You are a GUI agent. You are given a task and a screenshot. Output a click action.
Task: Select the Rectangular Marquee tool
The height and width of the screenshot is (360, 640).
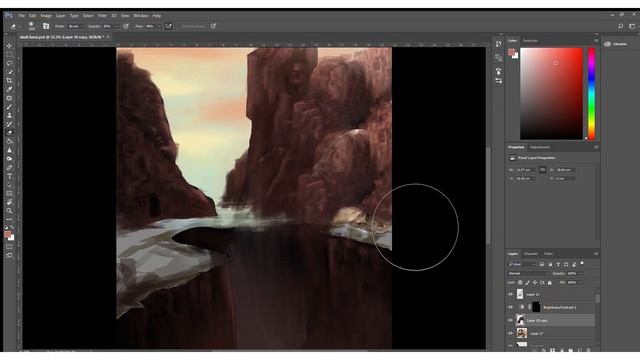pos(9,55)
